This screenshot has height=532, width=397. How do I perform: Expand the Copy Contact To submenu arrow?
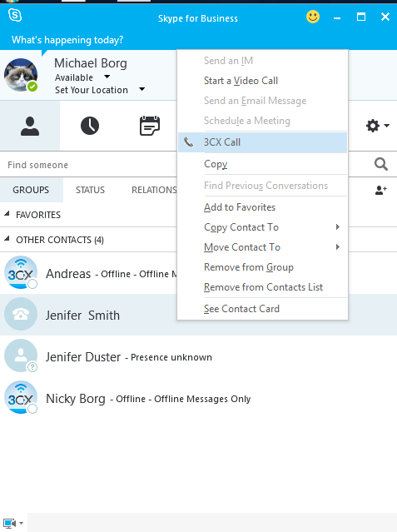point(338,226)
